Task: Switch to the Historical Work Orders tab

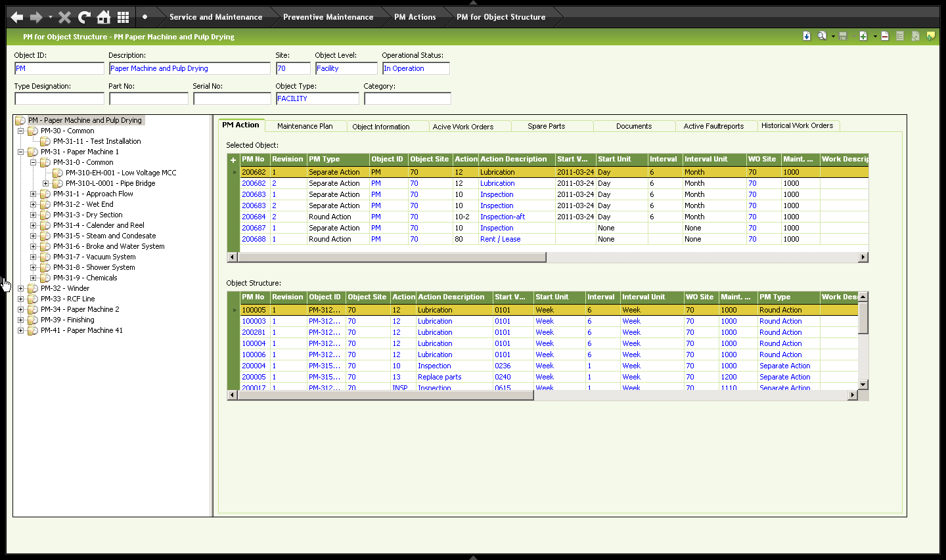Action: (x=798, y=125)
